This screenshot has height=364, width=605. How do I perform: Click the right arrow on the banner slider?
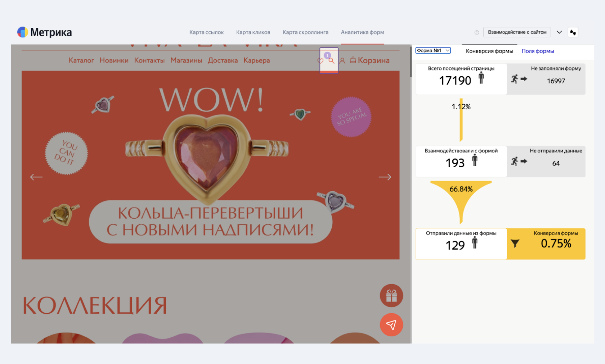point(385,177)
